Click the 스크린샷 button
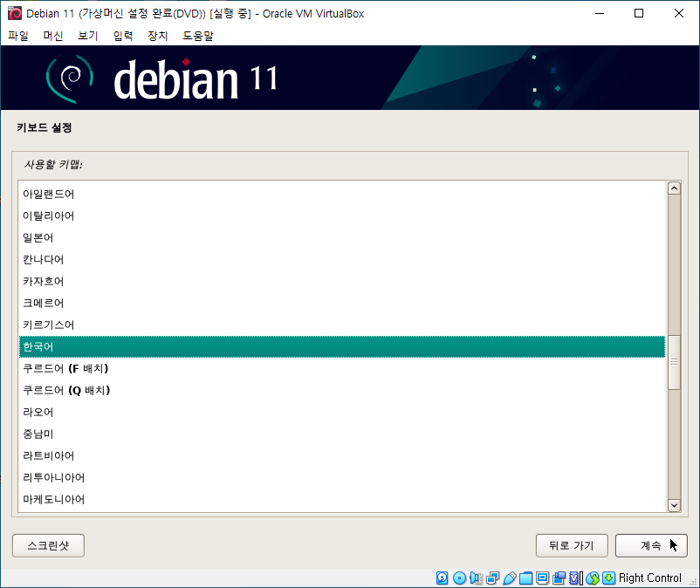Image resolution: width=700 pixels, height=588 pixels. pos(48,545)
